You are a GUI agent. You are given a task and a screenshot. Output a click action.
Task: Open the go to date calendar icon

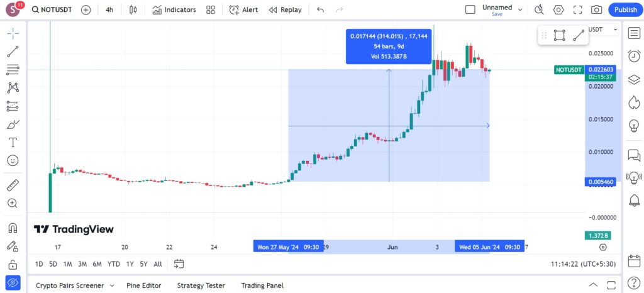click(x=179, y=263)
